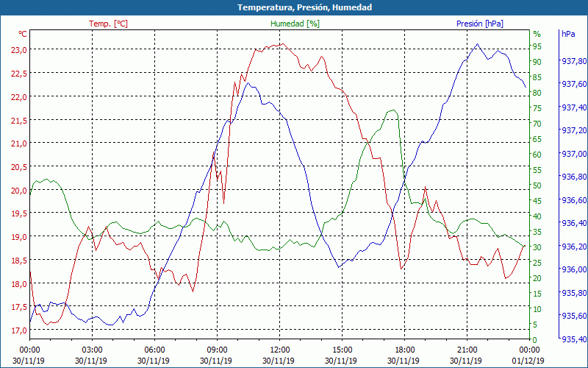
Task: Click the "21:00" time axis label
Action: coord(467,350)
